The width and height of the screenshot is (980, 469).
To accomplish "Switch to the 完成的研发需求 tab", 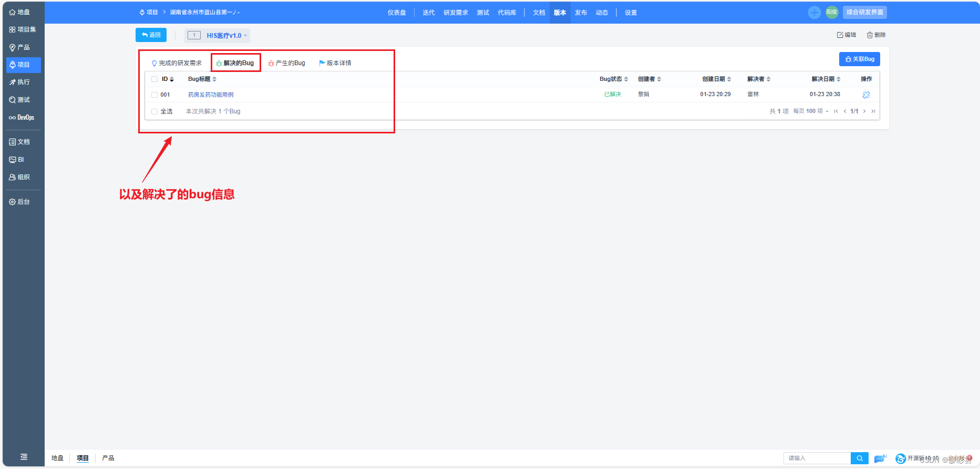I will pyautogui.click(x=177, y=63).
